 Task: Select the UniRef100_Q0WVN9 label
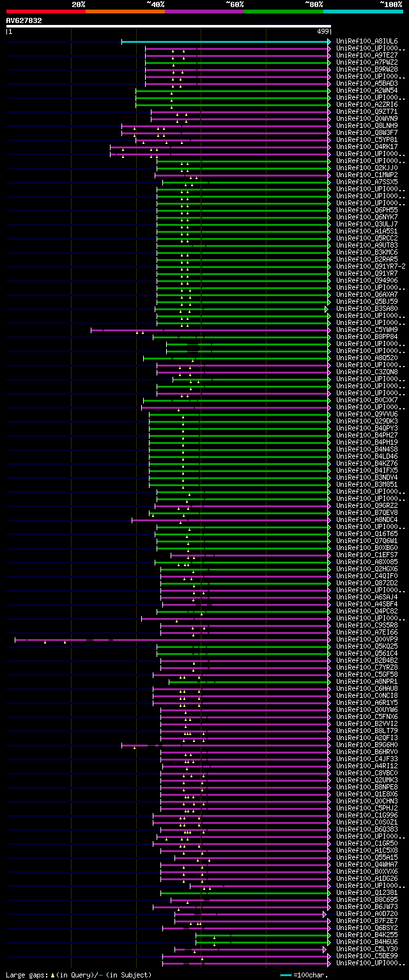point(367,119)
